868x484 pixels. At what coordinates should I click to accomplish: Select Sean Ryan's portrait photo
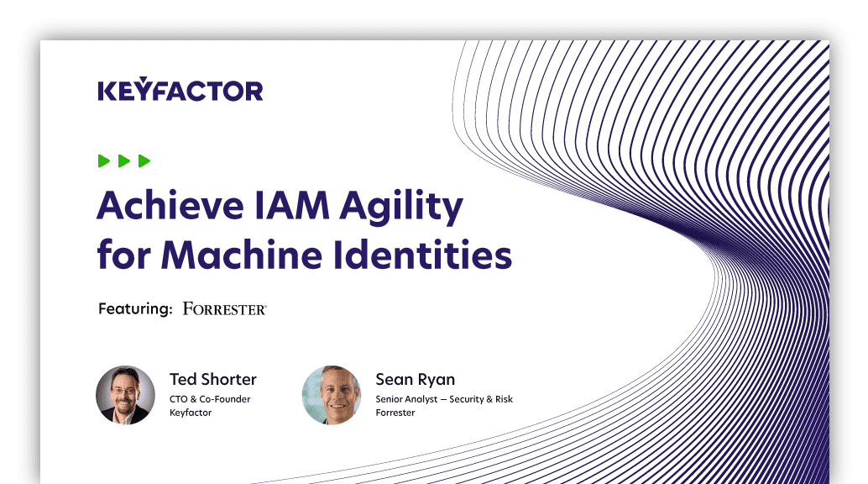tap(332, 395)
